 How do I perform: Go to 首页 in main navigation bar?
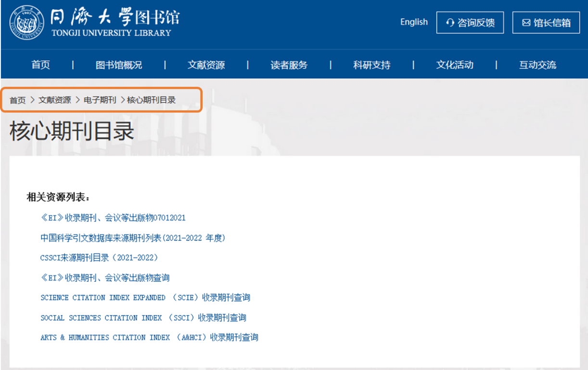tap(41, 65)
